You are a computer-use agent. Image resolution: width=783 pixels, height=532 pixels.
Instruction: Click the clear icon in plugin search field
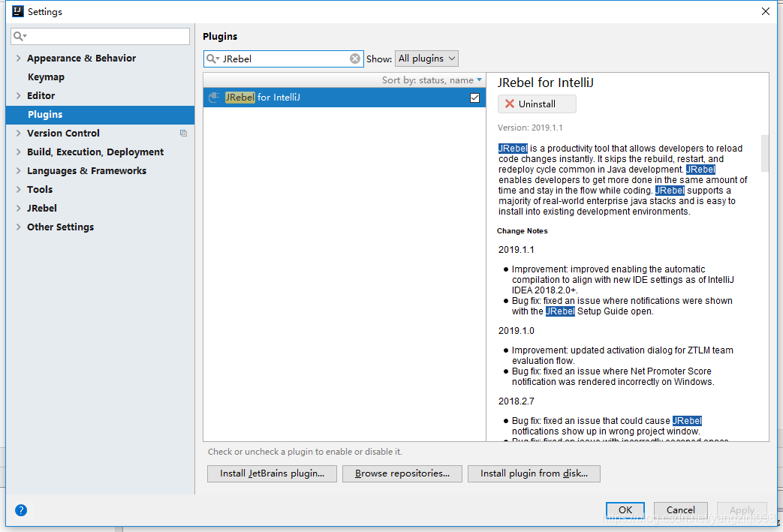[354, 59]
